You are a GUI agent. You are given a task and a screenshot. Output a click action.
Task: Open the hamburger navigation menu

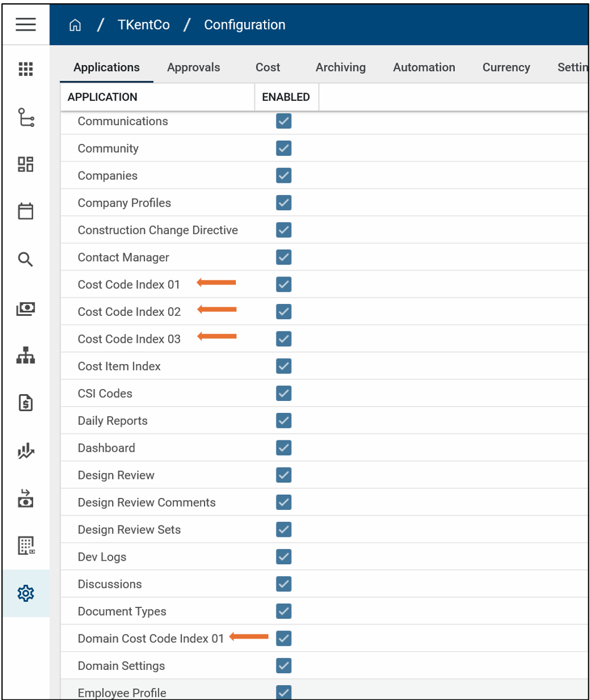click(x=26, y=24)
